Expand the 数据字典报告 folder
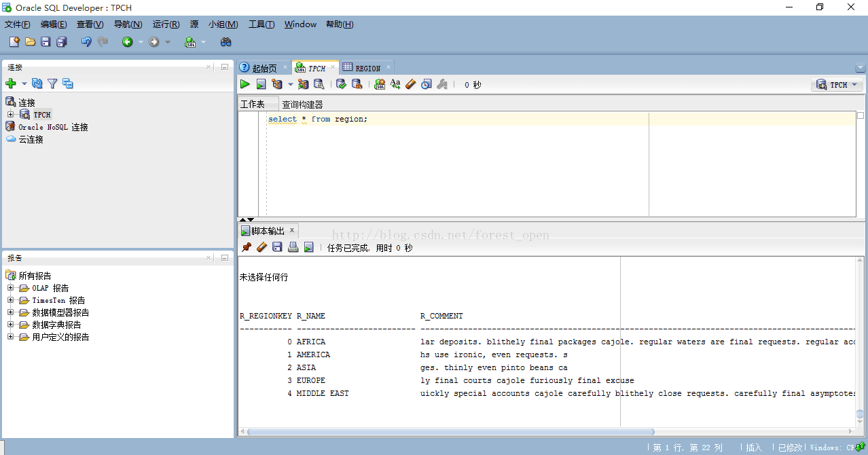Viewport: 868px width, 455px height. (x=10, y=325)
